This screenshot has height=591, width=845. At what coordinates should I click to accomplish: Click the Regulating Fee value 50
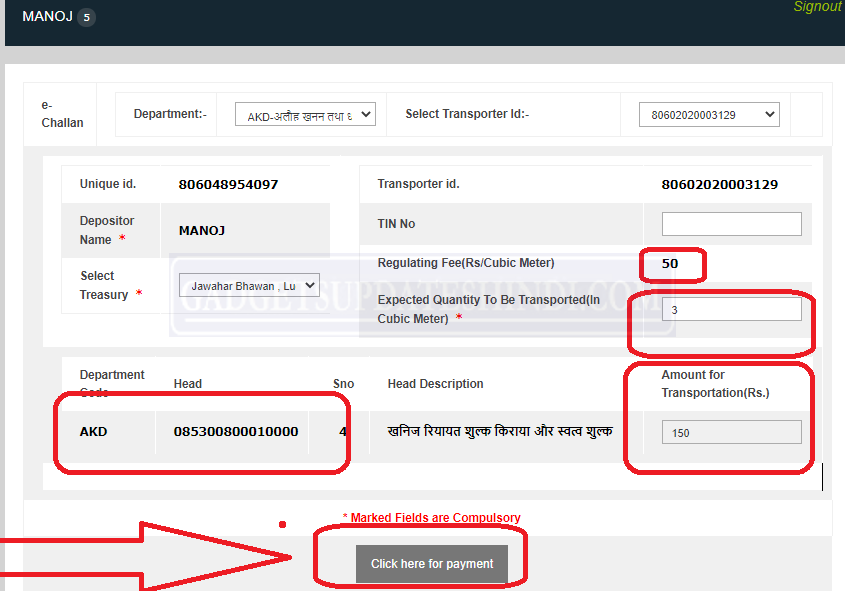pos(671,264)
